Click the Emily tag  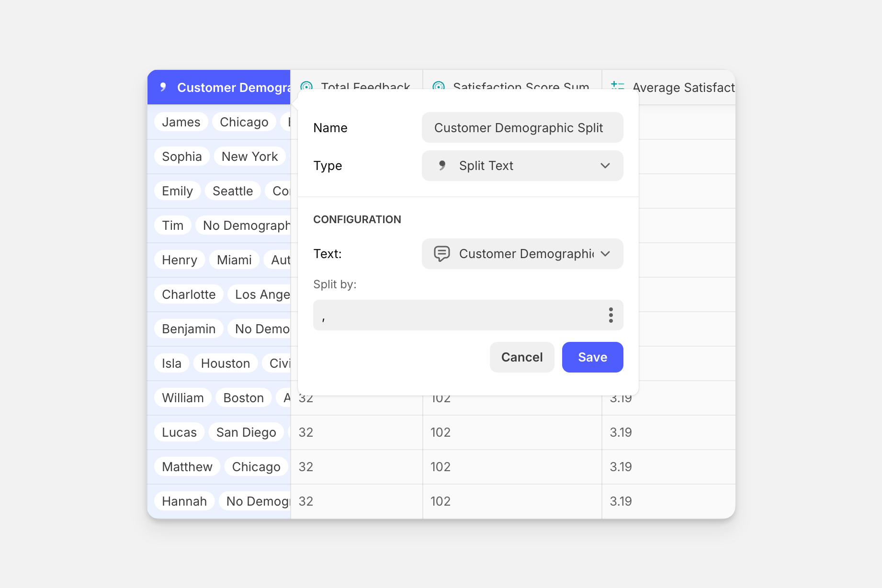click(x=177, y=191)
